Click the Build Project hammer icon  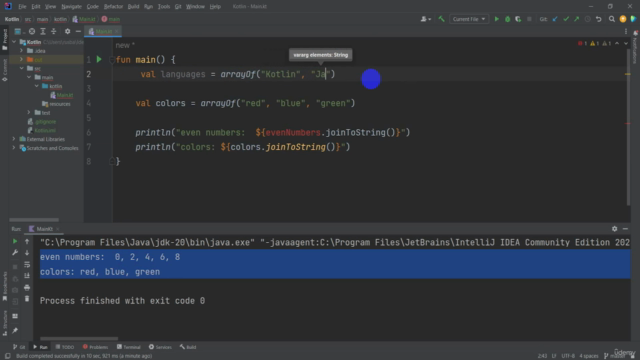tap(441, 19)
